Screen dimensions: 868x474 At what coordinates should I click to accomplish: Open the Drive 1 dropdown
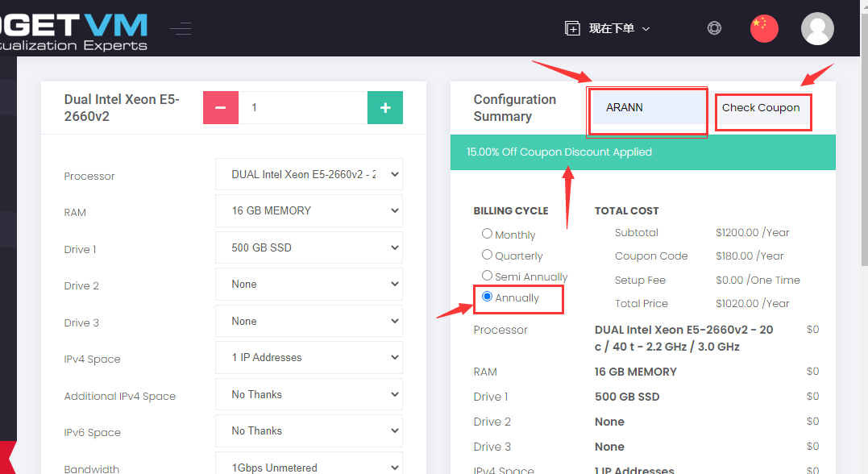coord(309,247)
